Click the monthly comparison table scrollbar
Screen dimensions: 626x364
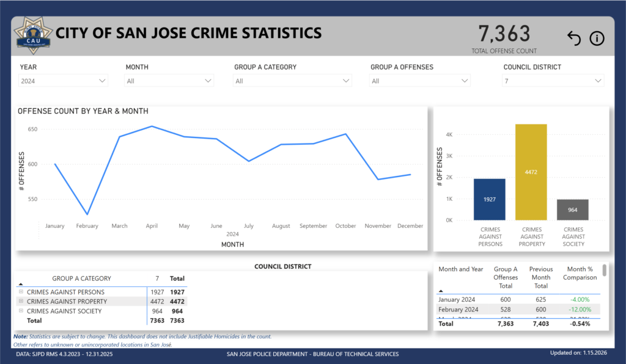coord(605,271)
